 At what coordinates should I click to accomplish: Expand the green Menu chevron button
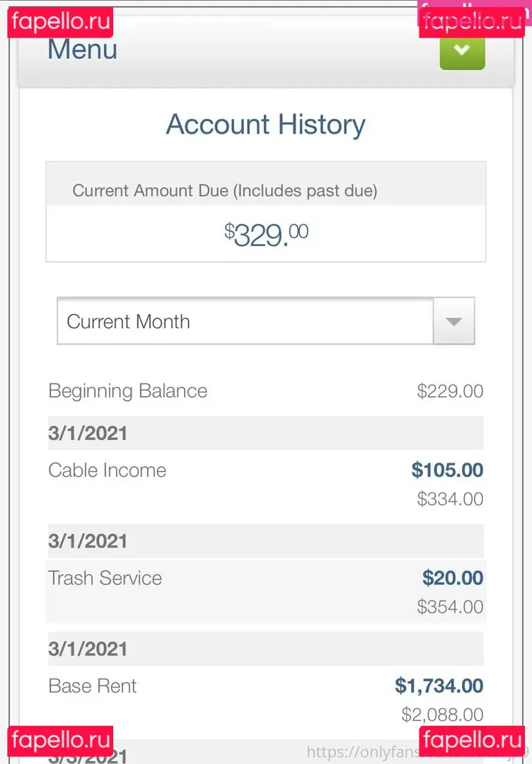point(462,51)
